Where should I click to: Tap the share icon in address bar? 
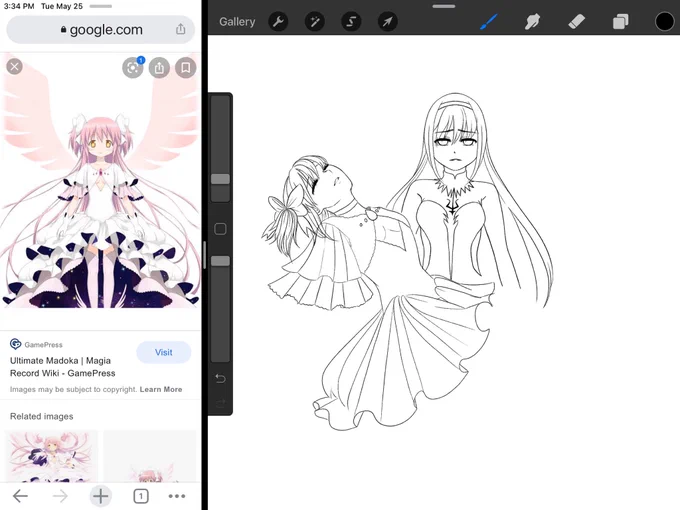pos(180,29)
